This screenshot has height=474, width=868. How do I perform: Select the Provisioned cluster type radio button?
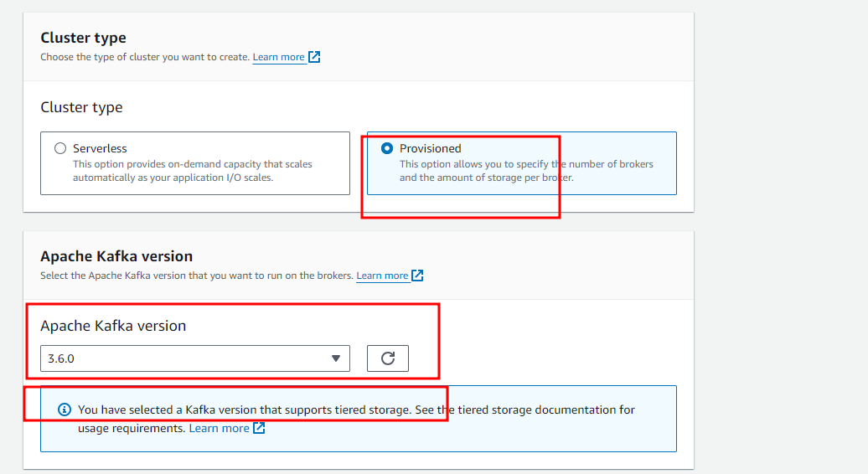click(x=387, y=148)
